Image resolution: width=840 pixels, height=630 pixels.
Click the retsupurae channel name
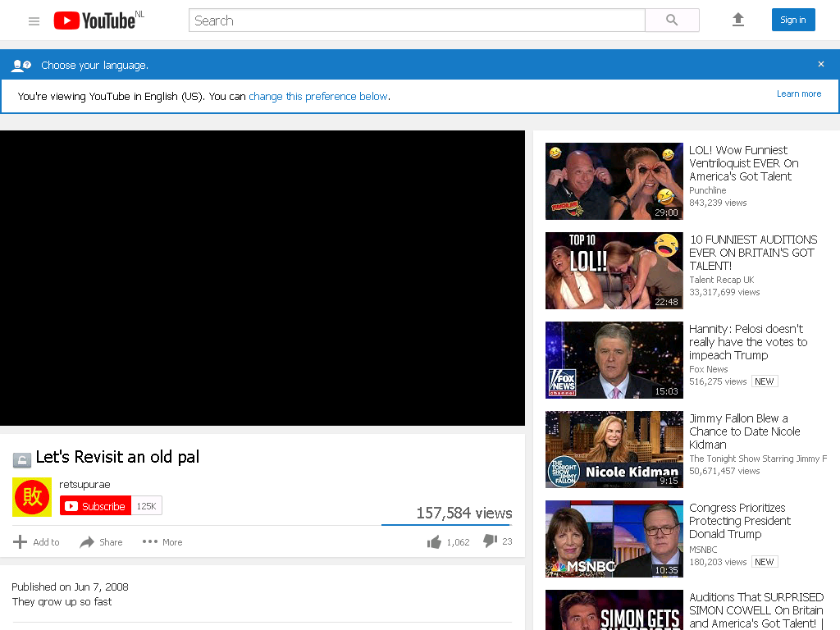pyautogui.click(x=84, y=484)
